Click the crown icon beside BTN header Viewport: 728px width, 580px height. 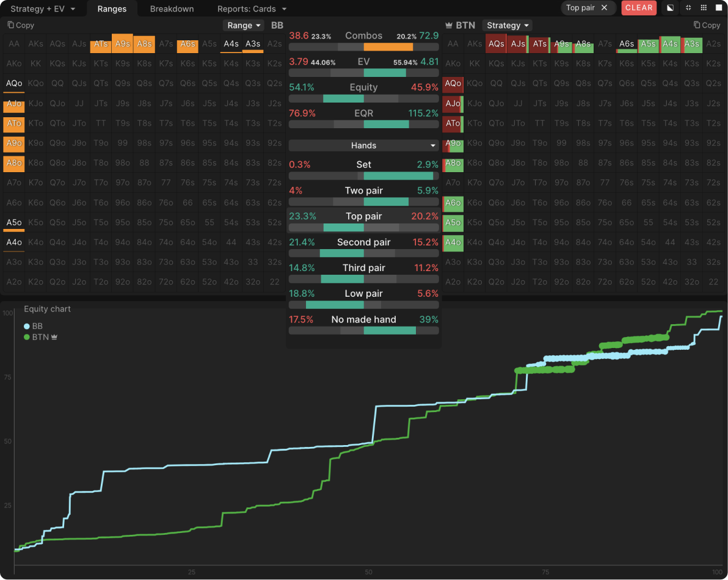[450, 26]
